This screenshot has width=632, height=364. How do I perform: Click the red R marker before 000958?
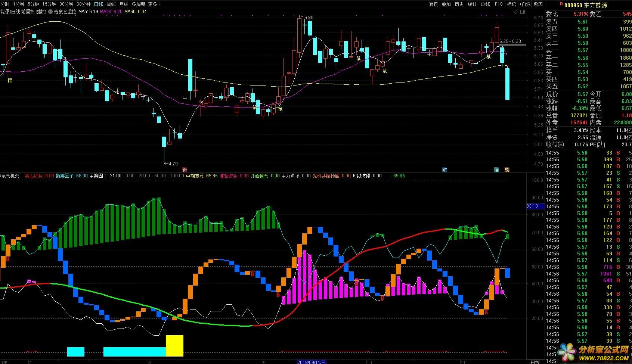pos(561,4)
